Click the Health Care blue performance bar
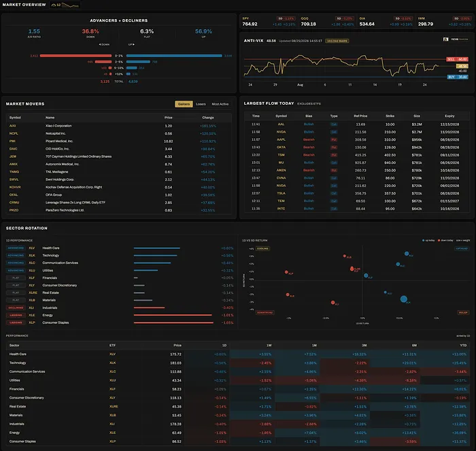Image resolution: width=476 pixels, height=451 pixels. point(157,248)
